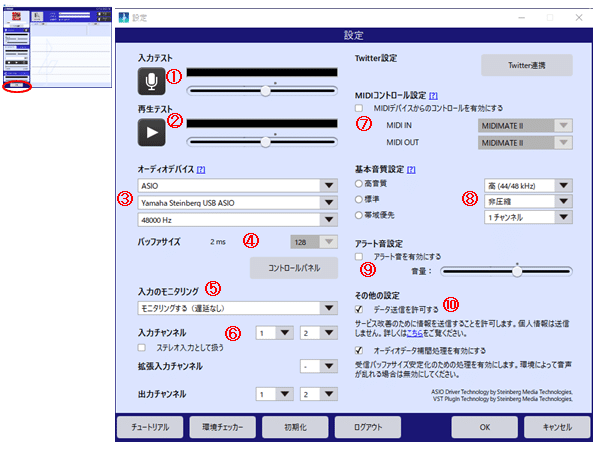Click the キャンセル button
The height and width of the screenshot is (450, 600).
pos(557,427)
